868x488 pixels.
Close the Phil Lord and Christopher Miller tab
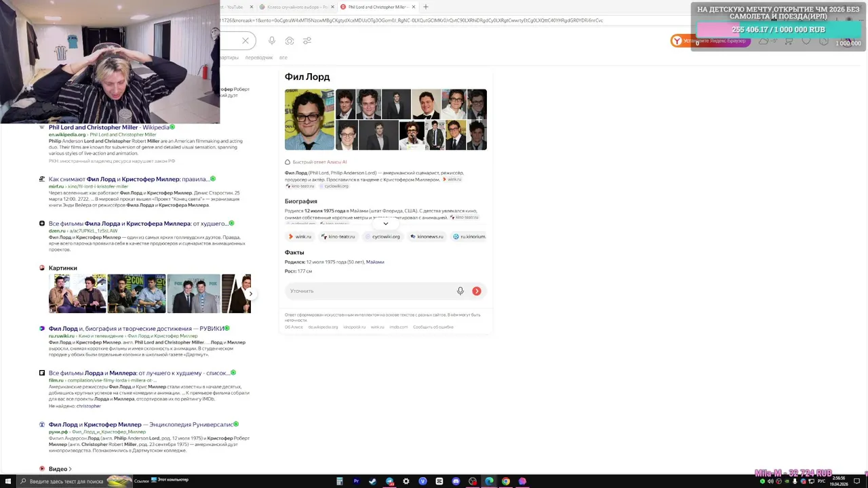414,7
